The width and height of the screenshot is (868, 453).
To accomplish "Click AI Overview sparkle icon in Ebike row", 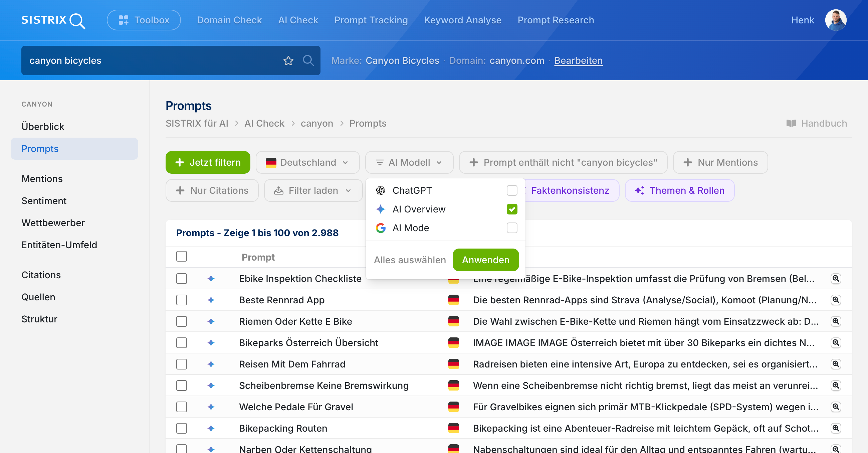I will point(211,279).
